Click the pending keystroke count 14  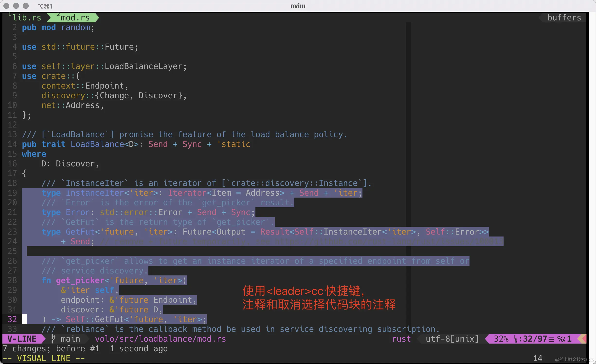pyautogui.click(x=538, y=358)
